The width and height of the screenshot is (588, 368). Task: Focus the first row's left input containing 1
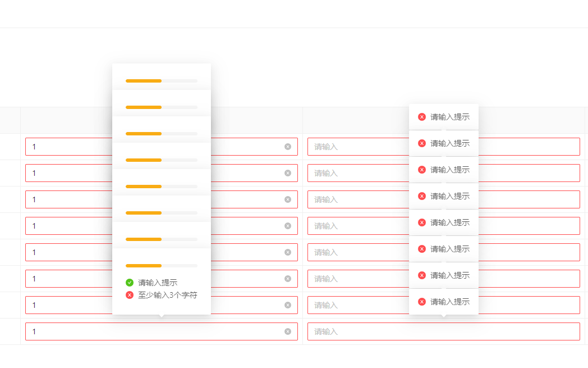pyautogui.click(x=162, y=147)
